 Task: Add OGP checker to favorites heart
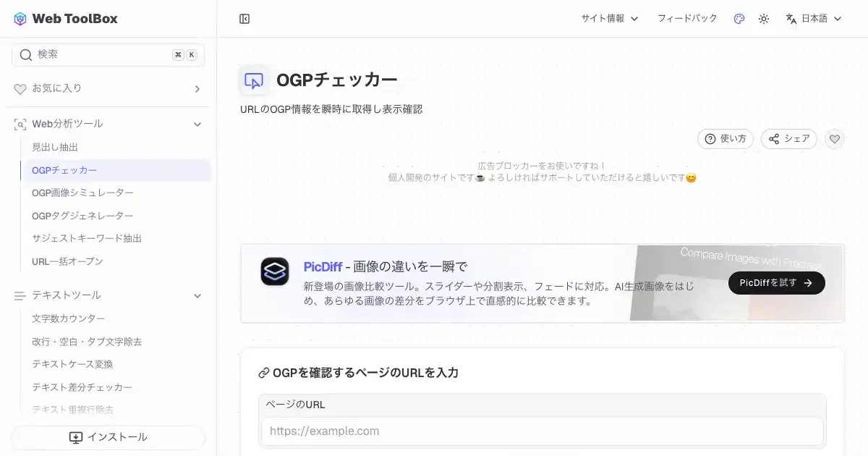click(835, 139)
